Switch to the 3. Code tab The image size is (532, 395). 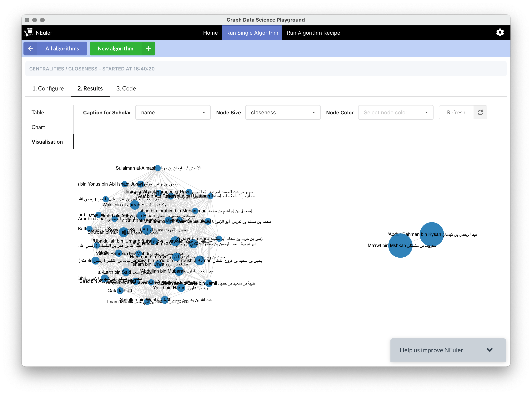(126, 89)
